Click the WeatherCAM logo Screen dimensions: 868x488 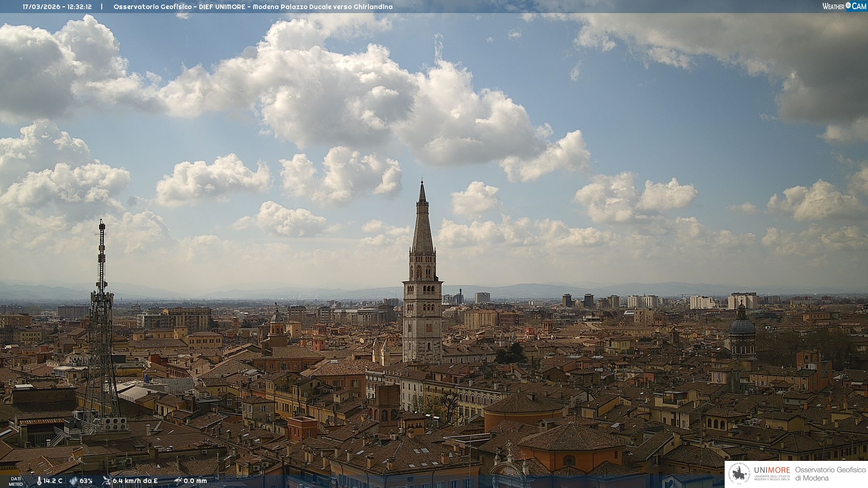click(x=844, y=6)
